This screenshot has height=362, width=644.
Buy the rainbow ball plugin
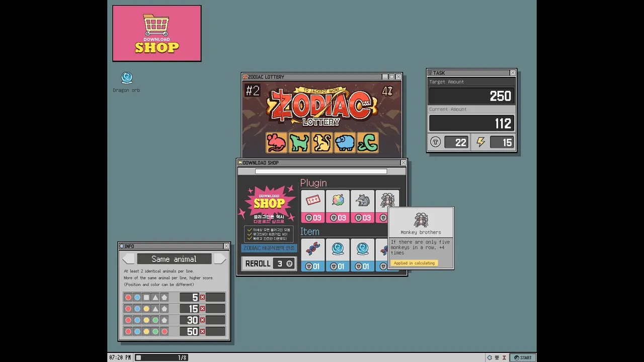click(338, 206)
